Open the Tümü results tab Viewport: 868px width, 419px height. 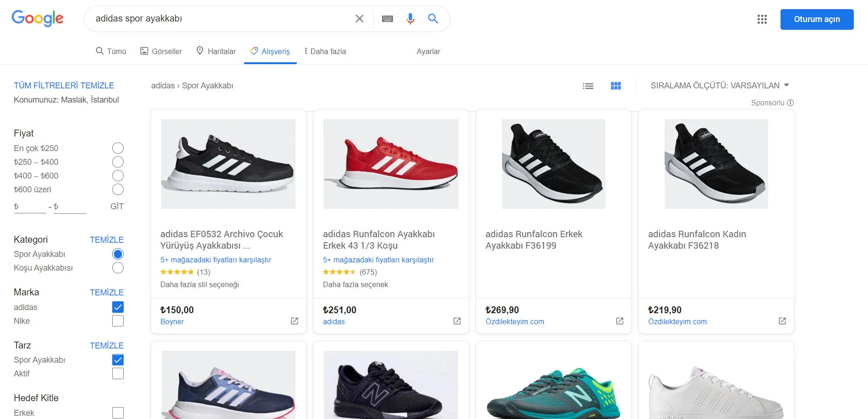click(x=111, y=51)
